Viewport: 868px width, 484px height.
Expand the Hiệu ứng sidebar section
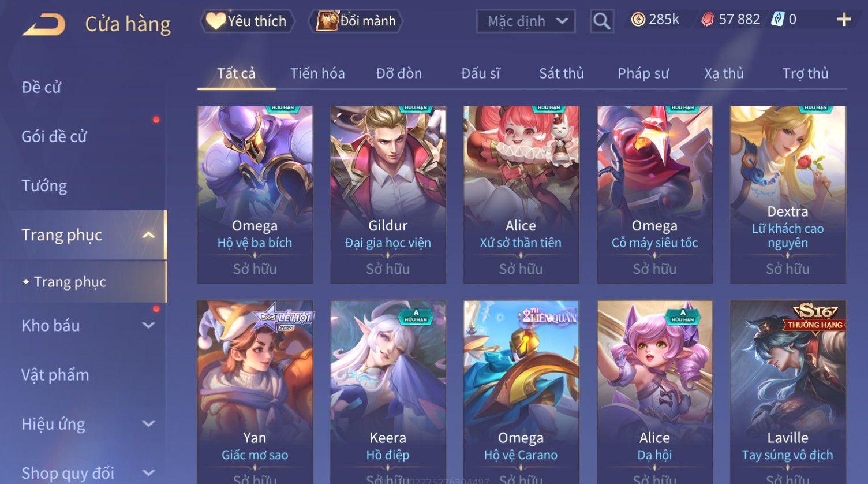click(148, 424)
